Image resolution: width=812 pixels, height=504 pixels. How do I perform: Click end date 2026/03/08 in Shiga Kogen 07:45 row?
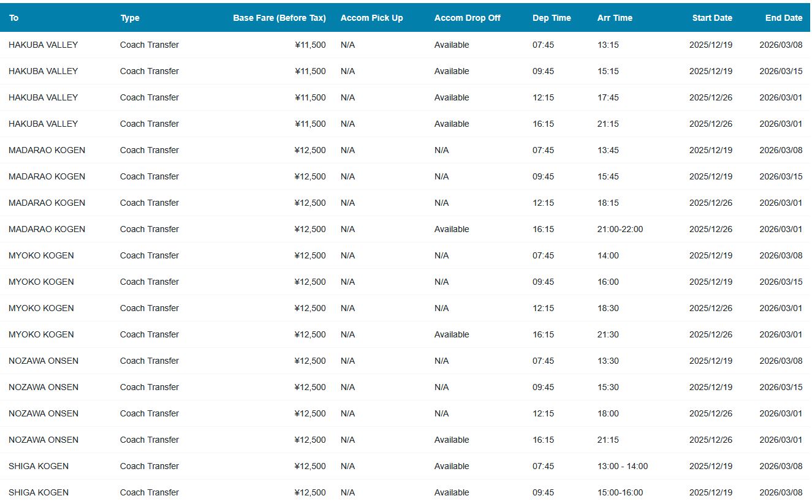[x=781, y=466]
